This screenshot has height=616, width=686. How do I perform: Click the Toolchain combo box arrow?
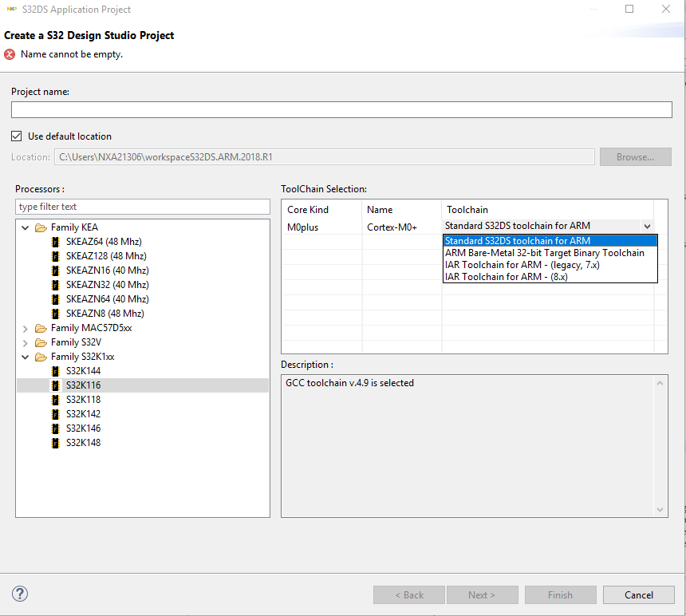pos(648,227)
